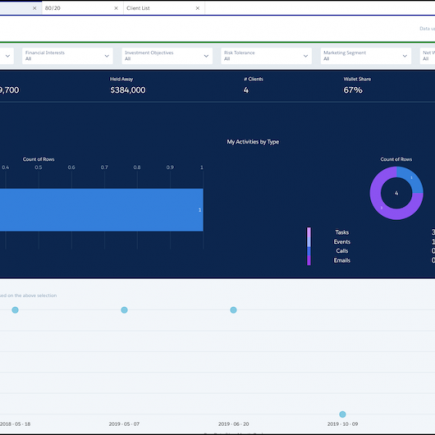Viewport: 435px width, 435px height.
Task: Close the leftmost partially visible tab
Action: 34,8
